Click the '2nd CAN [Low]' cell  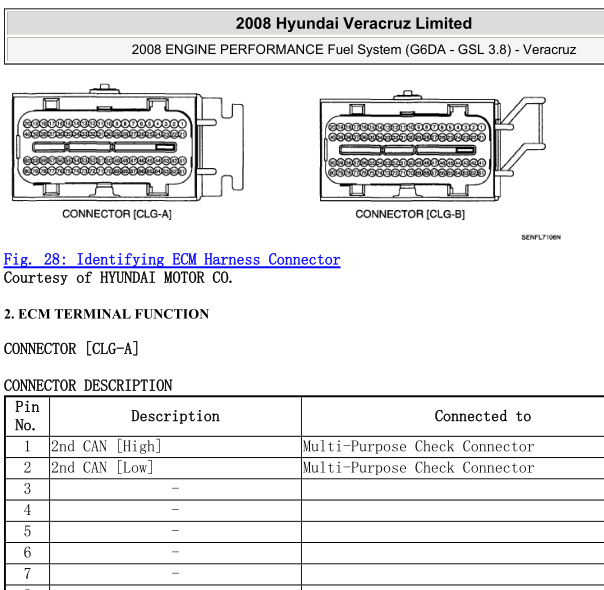tap(175, 468)
